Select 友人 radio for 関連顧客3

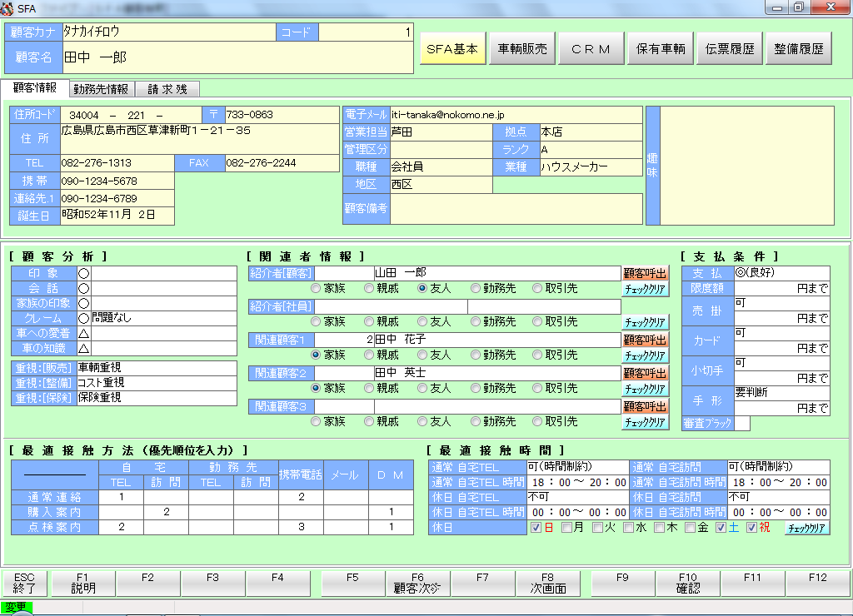[x=422, y=421]
